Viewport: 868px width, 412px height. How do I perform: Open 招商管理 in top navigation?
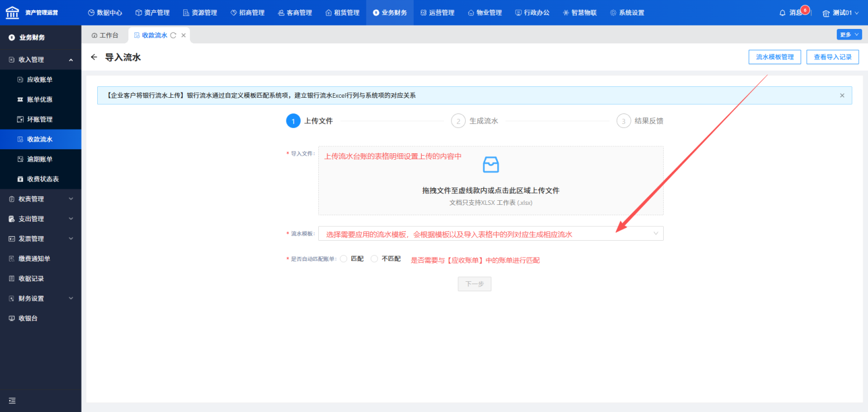pos(247,13)
